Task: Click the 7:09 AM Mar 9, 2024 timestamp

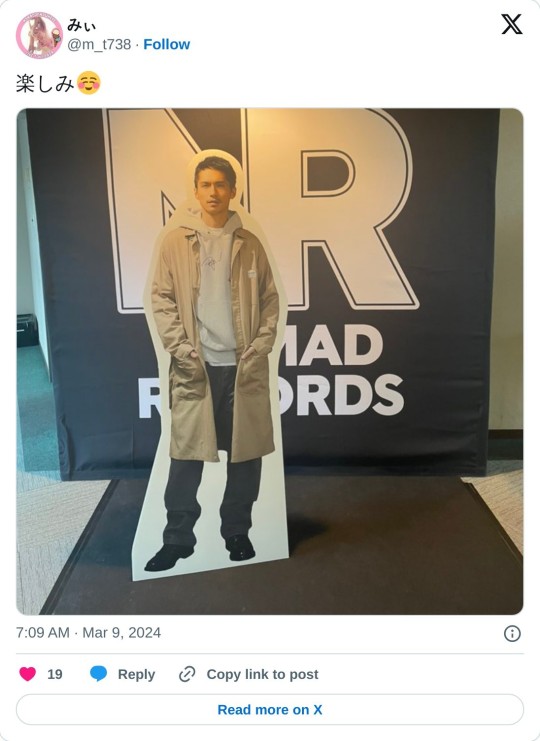Action: [x=88, y=633]
